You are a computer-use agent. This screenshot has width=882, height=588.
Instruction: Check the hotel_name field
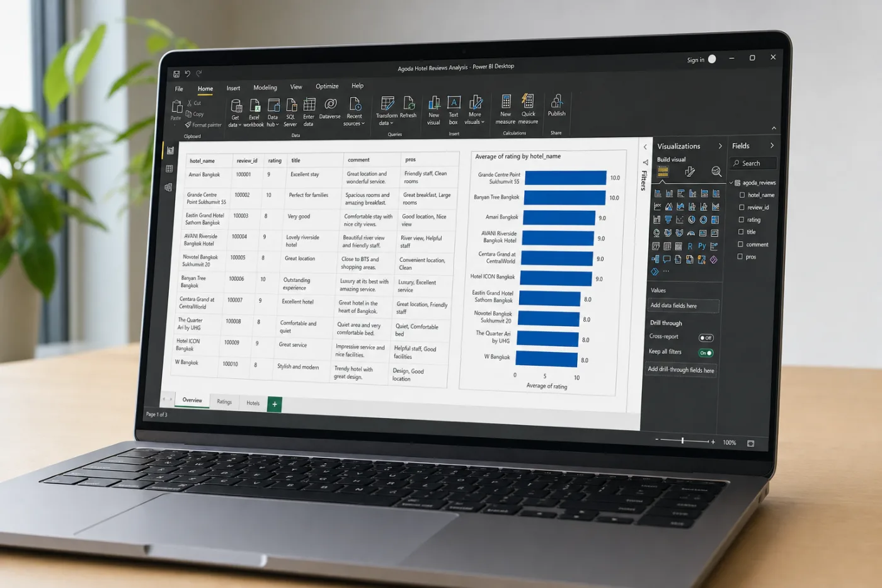pos(742,195)
